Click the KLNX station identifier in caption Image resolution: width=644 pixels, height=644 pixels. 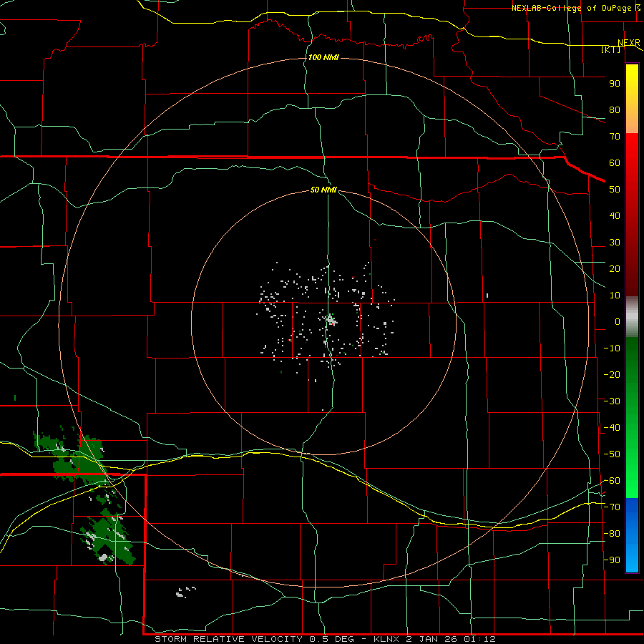coord(386,639)
